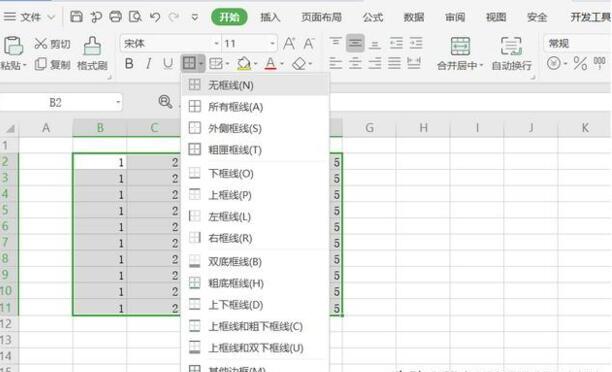This screenshot has height=372, width=612.
Task: Switch to the 数据 tab
Action: pos(414,17)
